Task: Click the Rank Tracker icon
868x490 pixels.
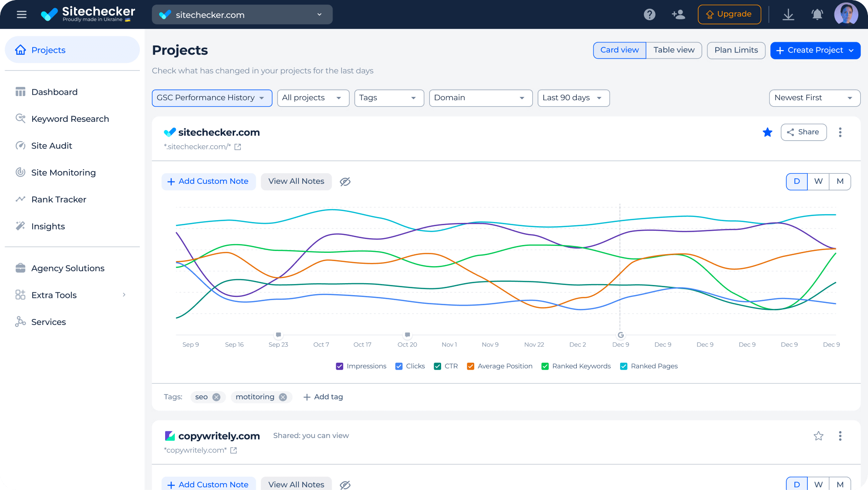Action: tap(20, 199)
